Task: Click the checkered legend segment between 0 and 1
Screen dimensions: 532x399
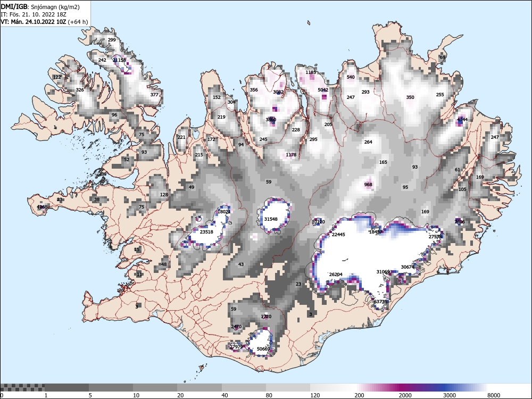Action: click(22, 387)
